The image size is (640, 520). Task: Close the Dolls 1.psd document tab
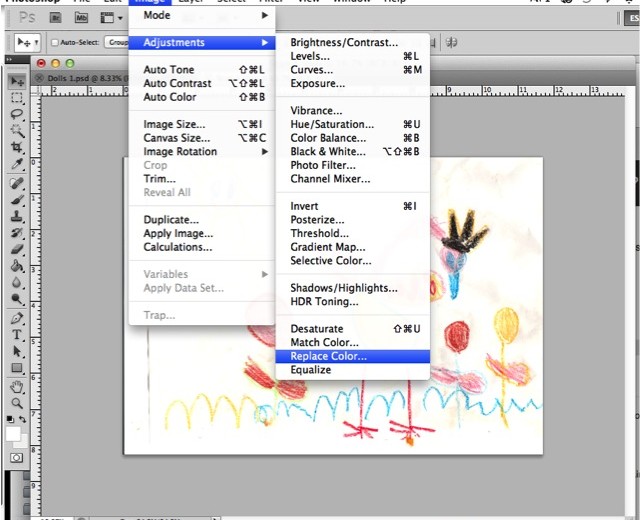pyautogui.click(x=39, y=78)
